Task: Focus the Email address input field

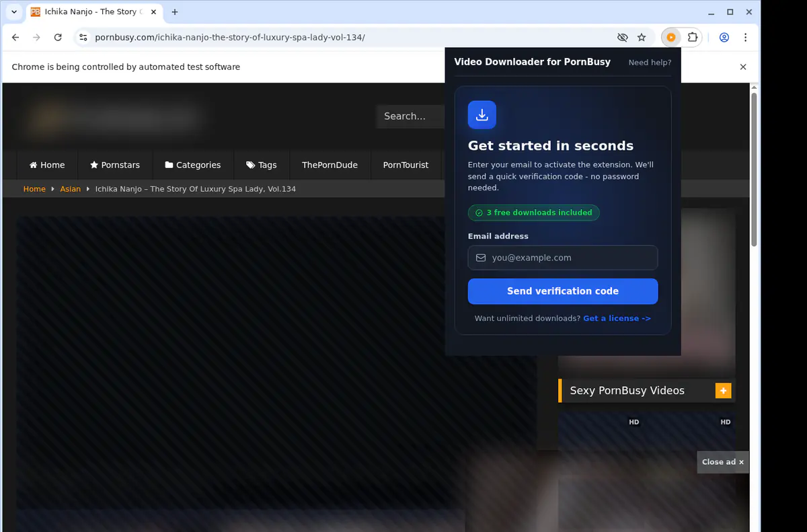Action: [x=563, y=258]
